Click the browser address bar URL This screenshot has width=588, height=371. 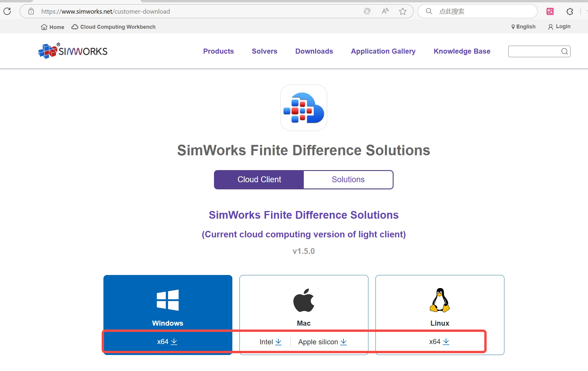tap(106, 11)
